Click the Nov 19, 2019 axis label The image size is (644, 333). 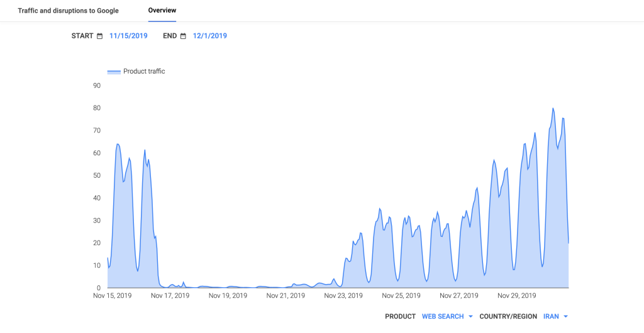point(228,295)
